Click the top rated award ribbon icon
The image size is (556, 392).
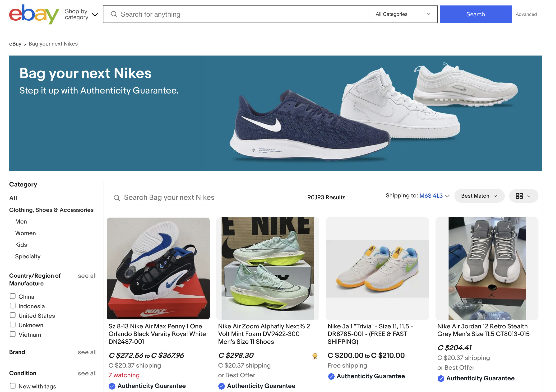(315, 356)
